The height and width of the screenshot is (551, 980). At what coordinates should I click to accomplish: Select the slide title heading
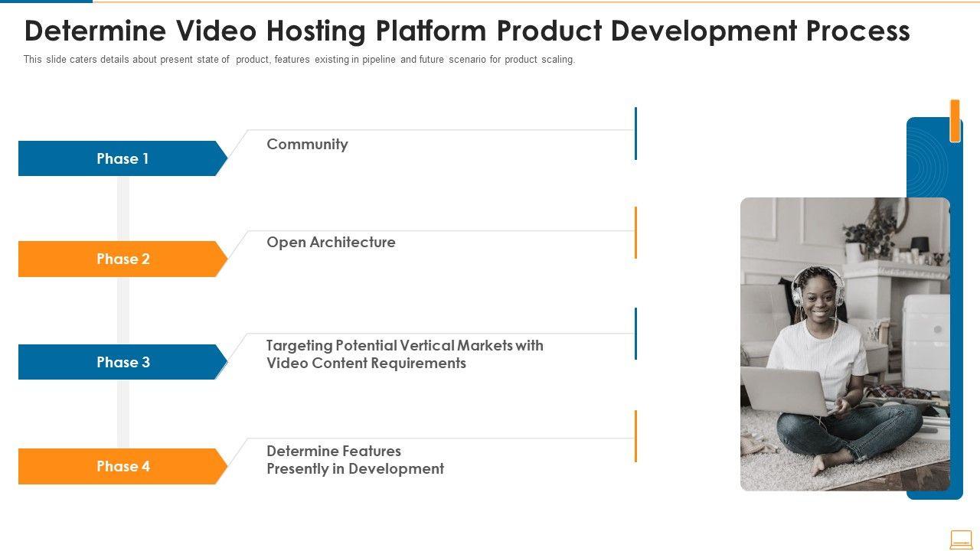click(467, 31)
